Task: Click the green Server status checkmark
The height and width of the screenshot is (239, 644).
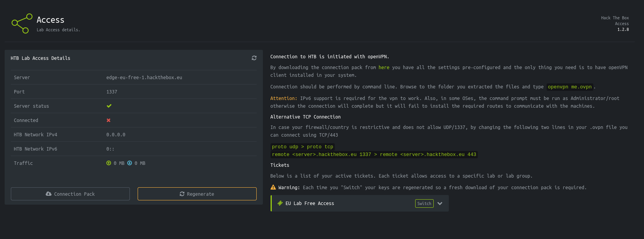Action: pyautogui.click(x=109, y=106)
